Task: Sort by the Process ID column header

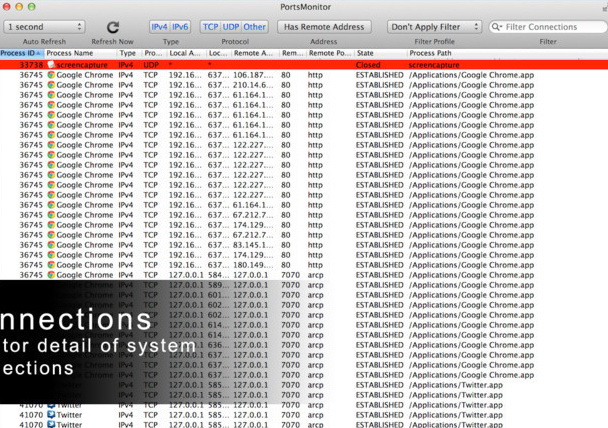Action: click(x=21, y=53)
